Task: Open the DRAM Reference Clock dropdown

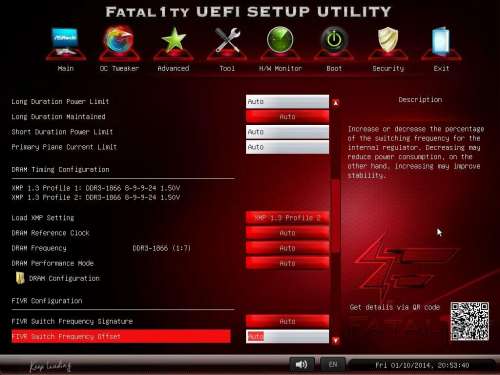Action: click(x=287, y=233)
